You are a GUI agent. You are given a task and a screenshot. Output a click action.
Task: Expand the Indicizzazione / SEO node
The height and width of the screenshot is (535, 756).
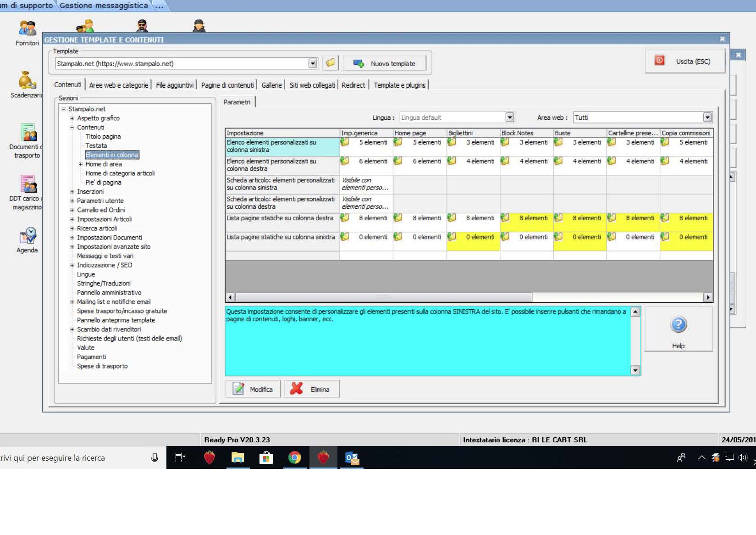point(72,265)
